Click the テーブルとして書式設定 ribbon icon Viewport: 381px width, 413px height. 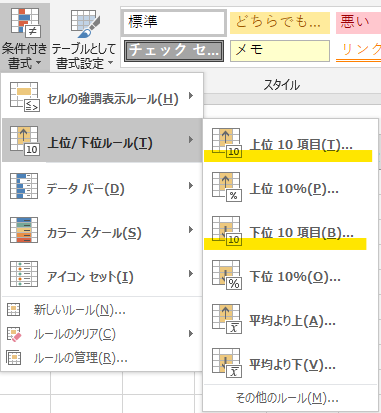point(85,23)
